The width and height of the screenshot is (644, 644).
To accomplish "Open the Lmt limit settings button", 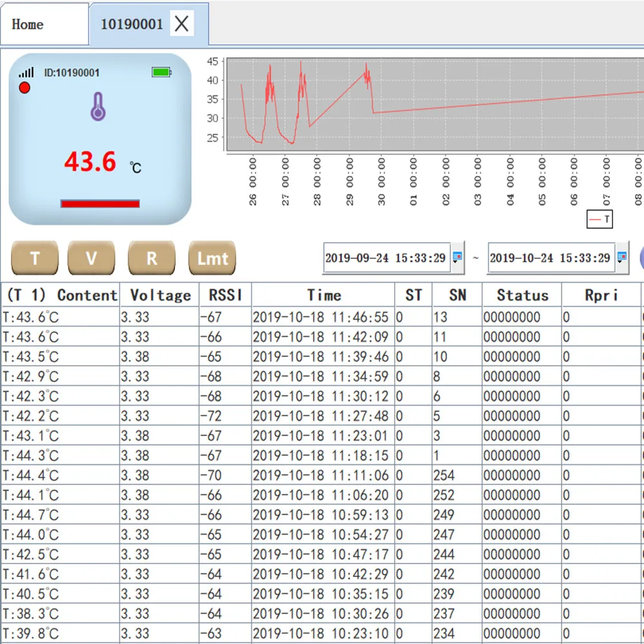I will click(213, 258).
